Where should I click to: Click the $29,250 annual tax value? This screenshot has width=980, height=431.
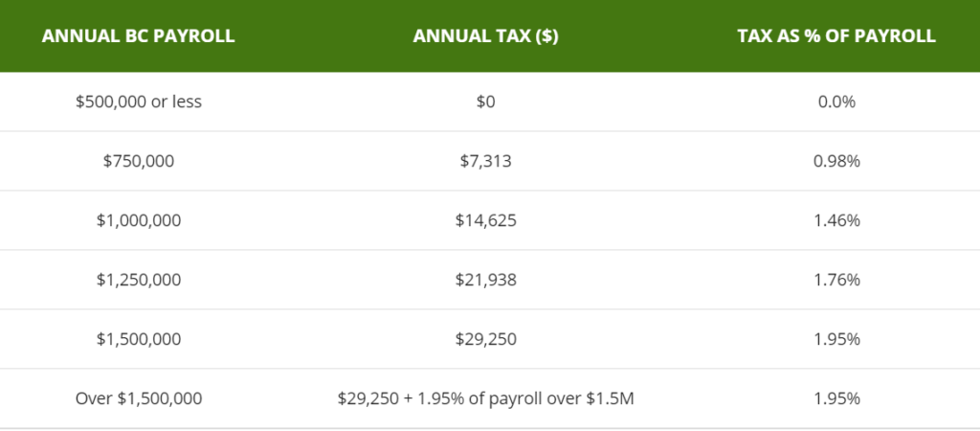click(486, 339)
